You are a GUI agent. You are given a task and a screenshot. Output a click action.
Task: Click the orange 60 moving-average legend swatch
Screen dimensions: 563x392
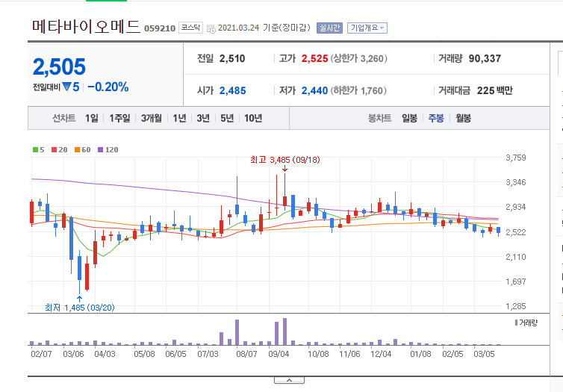77,149
